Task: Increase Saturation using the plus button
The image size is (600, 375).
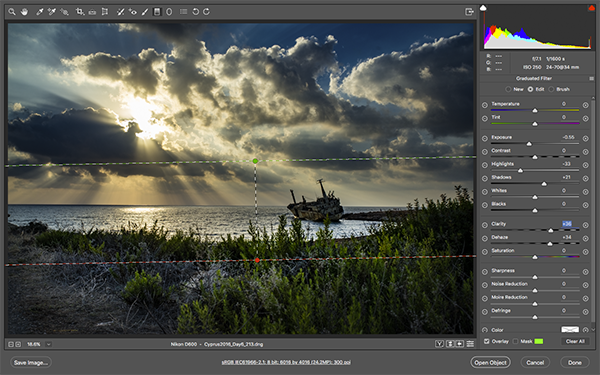Action: click(x=585, y=252)
